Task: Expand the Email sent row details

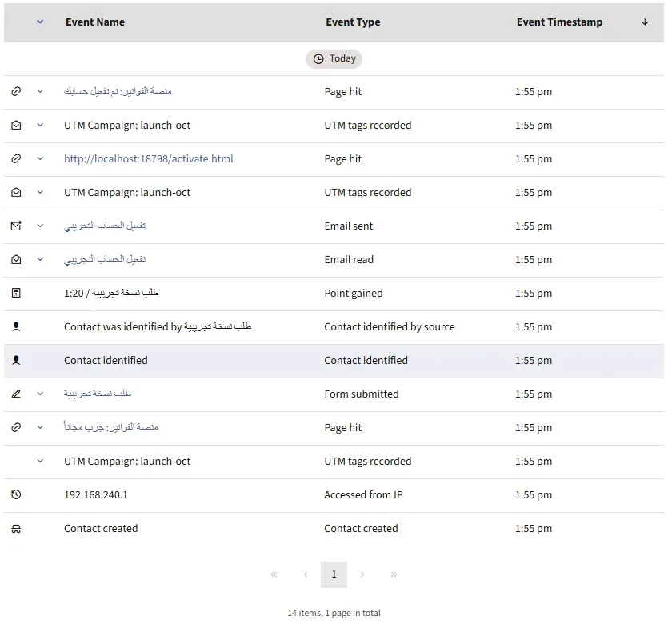Action: click(40, 226)
